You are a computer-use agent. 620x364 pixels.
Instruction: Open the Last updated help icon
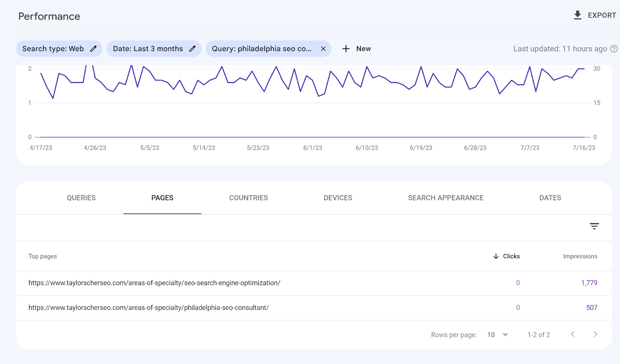pos(614,49)
